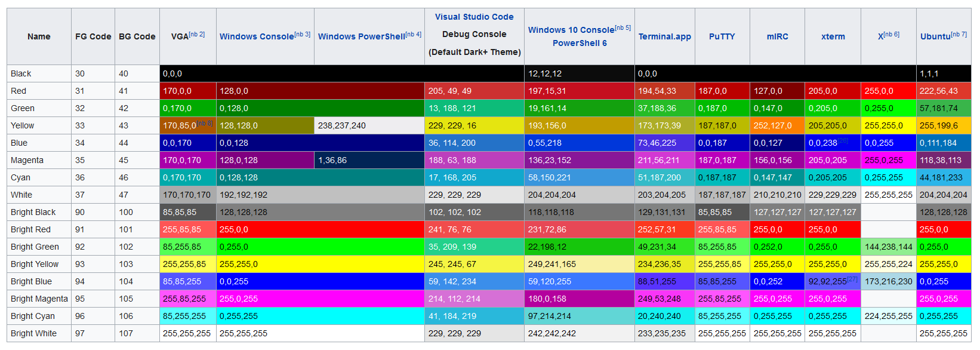Follow the Visual Studio Code link

point(474,17)
